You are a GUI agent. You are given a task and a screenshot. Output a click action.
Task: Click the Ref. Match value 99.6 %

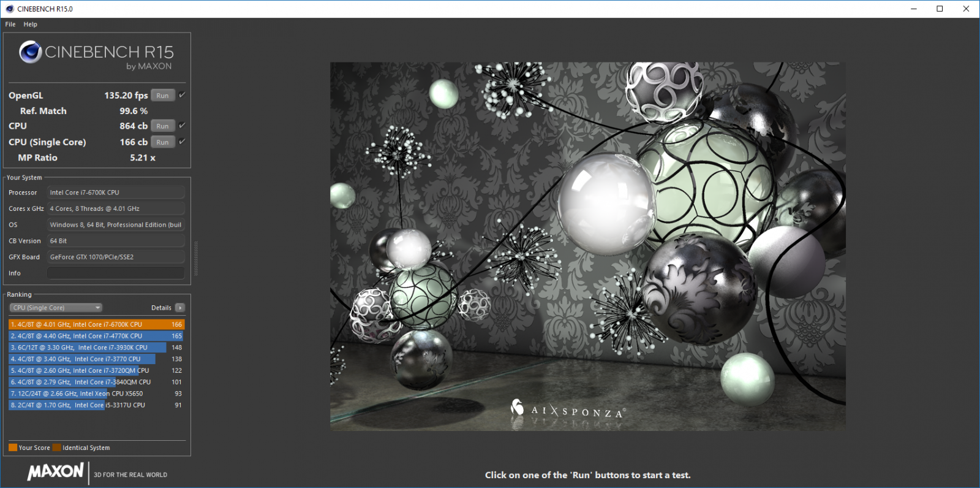pos(134,111)
